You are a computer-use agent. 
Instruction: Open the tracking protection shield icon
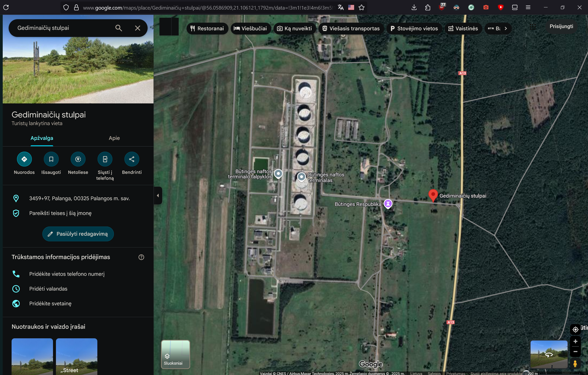tap(66, 8)
